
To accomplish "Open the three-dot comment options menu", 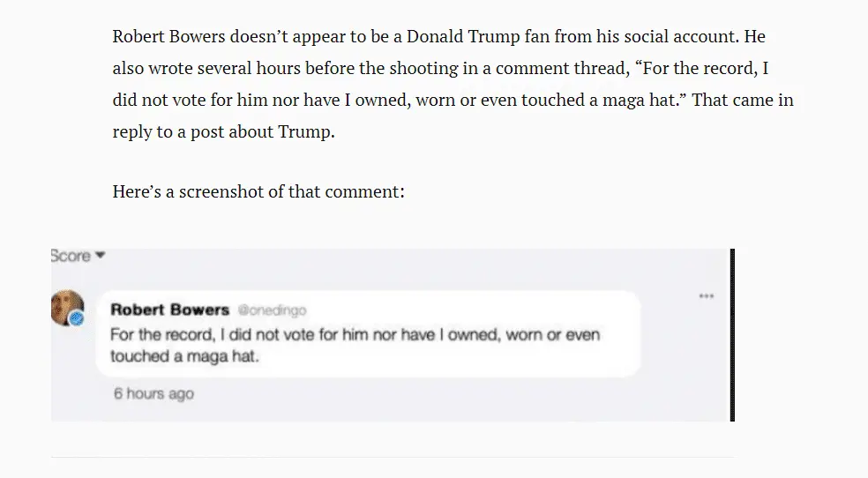I will (x=706, y=296).
